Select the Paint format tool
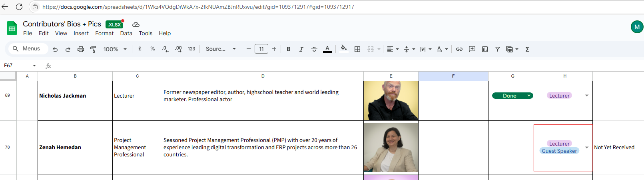This screenshot has width=644, height=180. (x=93, y=49)
